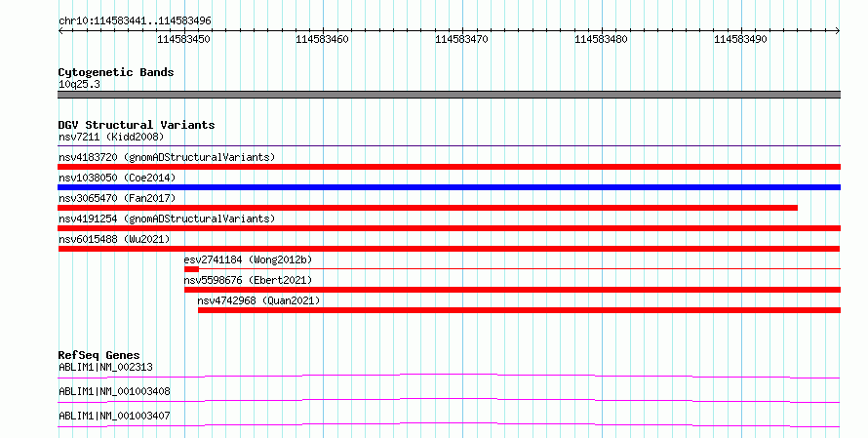This screenshot has width=868, height=438.
Task: Click the red bar for nsv4183720
Action: (449, 167)
